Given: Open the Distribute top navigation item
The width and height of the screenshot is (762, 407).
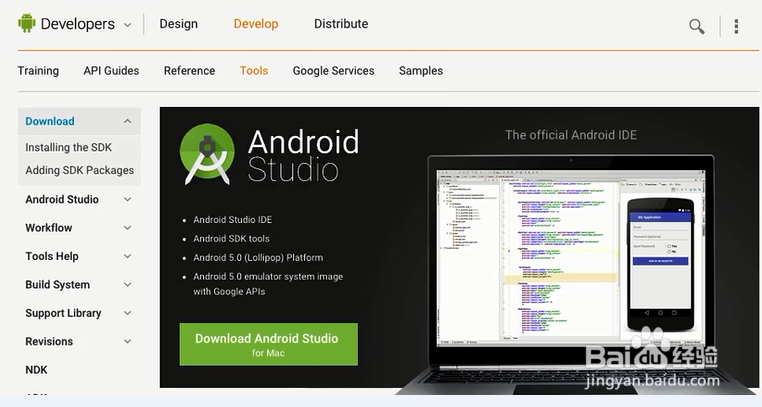Looking at the screenshot, I should pyautogui.click(x=341, y=24).
